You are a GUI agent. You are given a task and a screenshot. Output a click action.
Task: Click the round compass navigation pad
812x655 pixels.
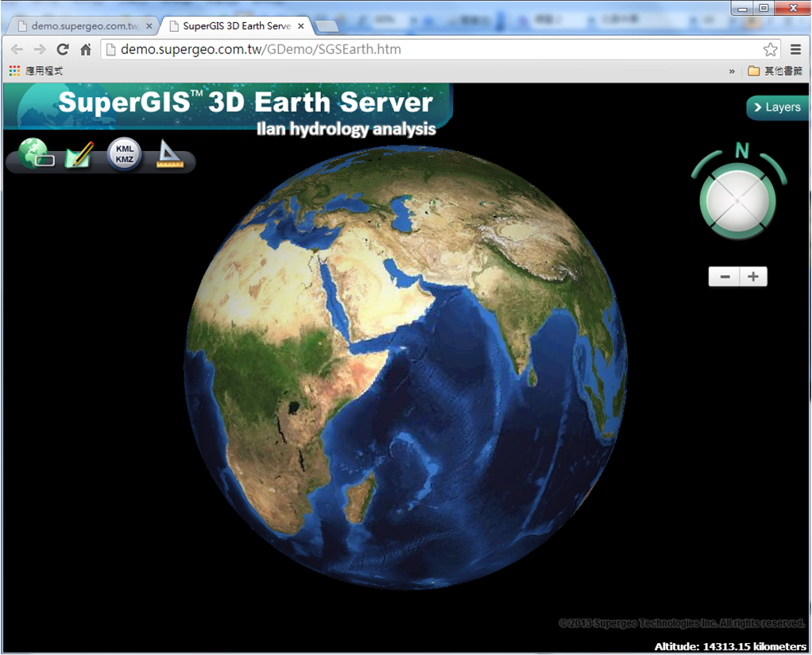coord(737,200)
